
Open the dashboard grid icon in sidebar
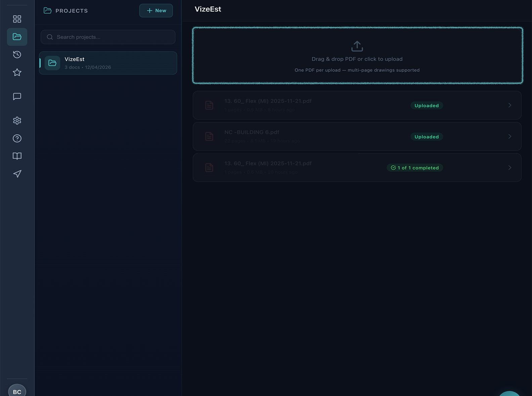point(17,19)
